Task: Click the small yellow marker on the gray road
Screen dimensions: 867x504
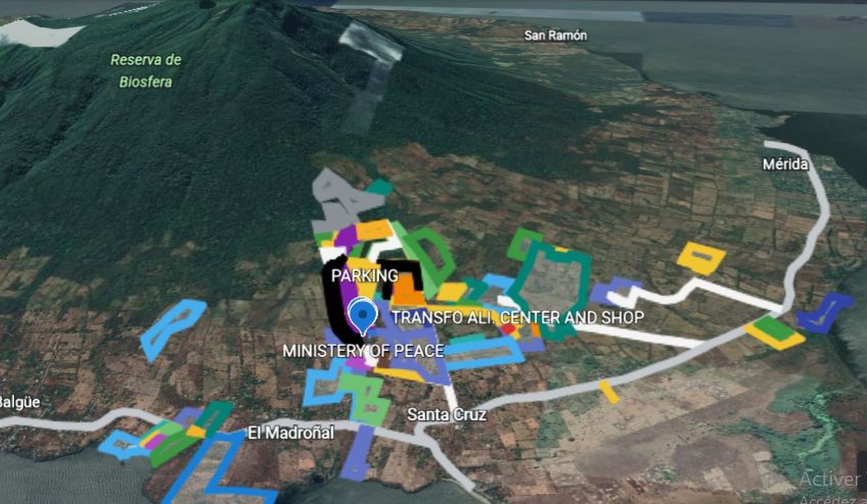Action: [x=608, y=391]
